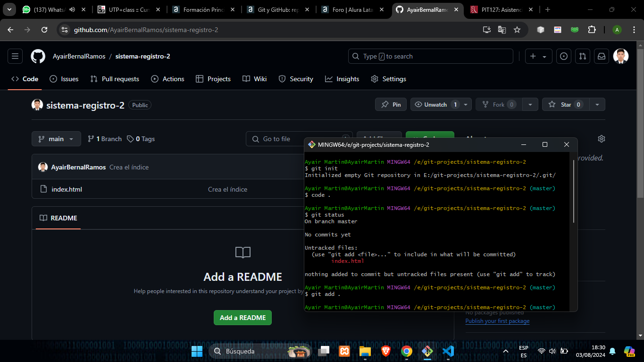Open the tab search chevron in Chrome
The image size is (644, 362).
pos(9,9)
